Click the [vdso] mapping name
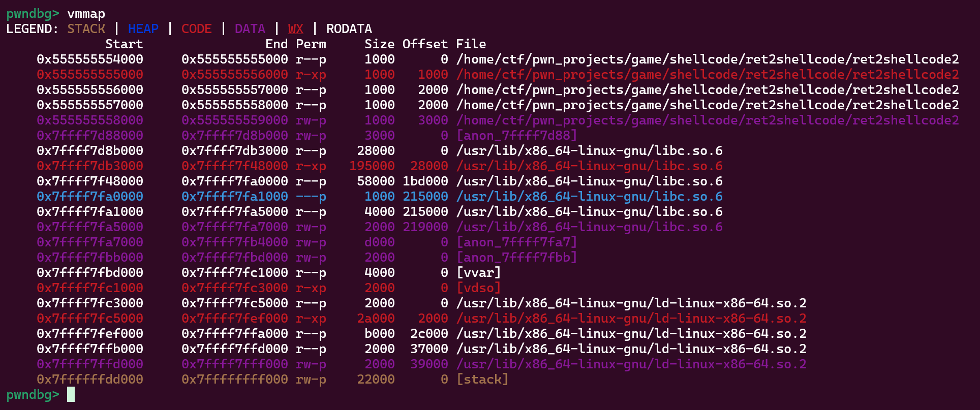Viewport: 980px width, 410px height. (x=478, y=288)
